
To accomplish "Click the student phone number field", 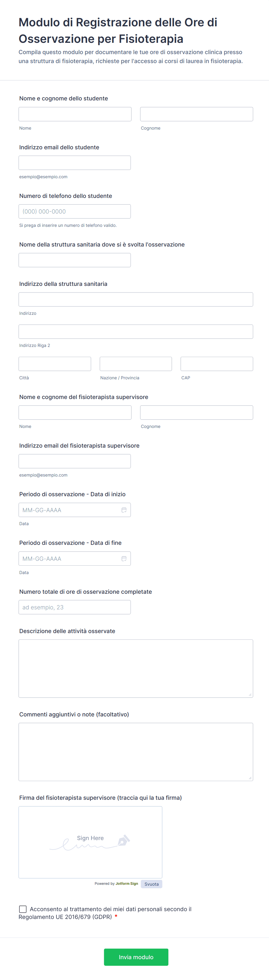I will tap(75, 212).
